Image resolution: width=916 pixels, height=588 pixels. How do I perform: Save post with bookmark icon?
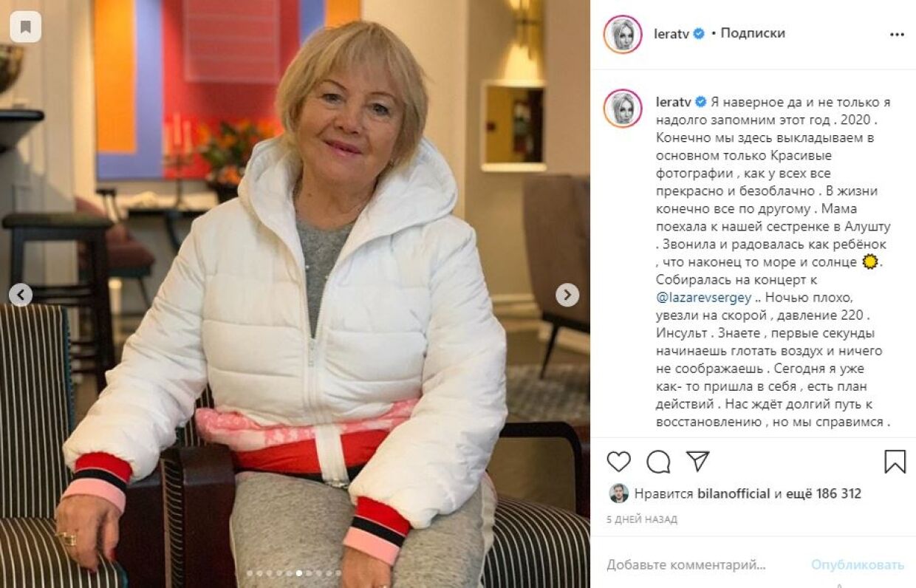[895, 462]
